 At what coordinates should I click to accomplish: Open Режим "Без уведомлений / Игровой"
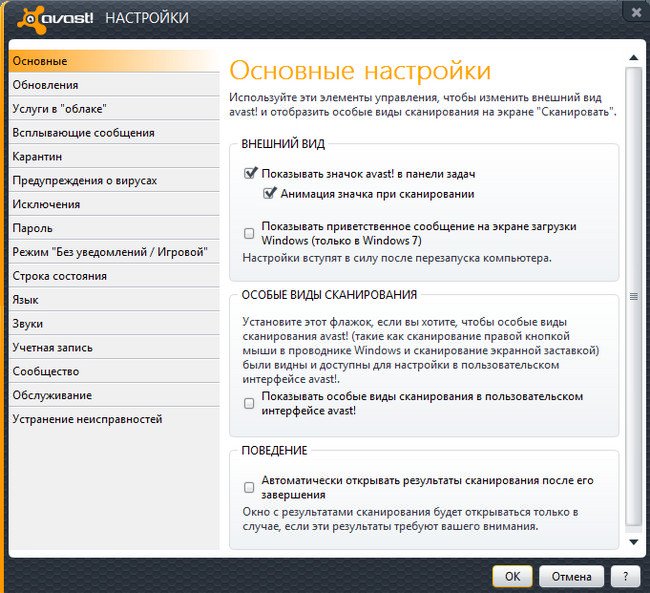pyautogui.click(x=114, y=252)
